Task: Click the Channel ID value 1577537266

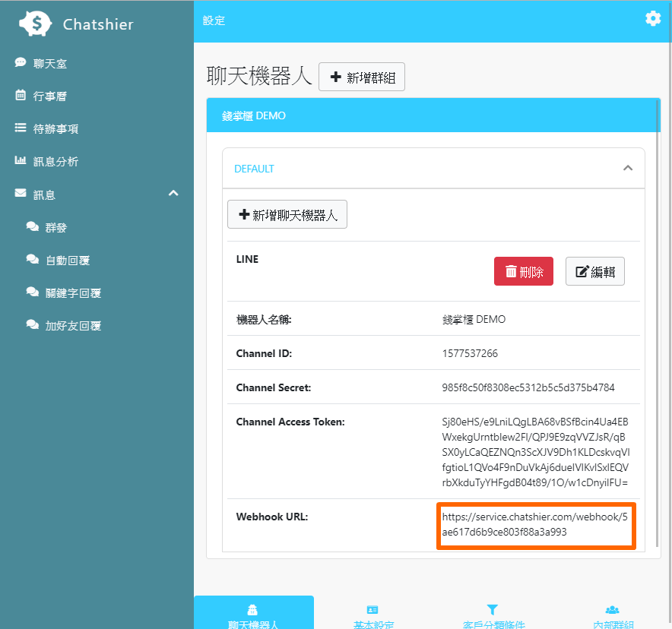Action: point(470,353)
